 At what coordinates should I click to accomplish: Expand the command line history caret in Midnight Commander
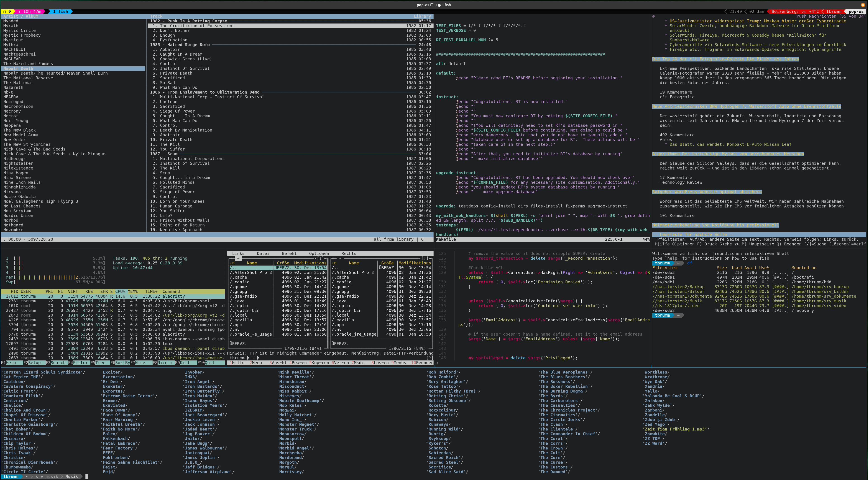pos(430,358)
